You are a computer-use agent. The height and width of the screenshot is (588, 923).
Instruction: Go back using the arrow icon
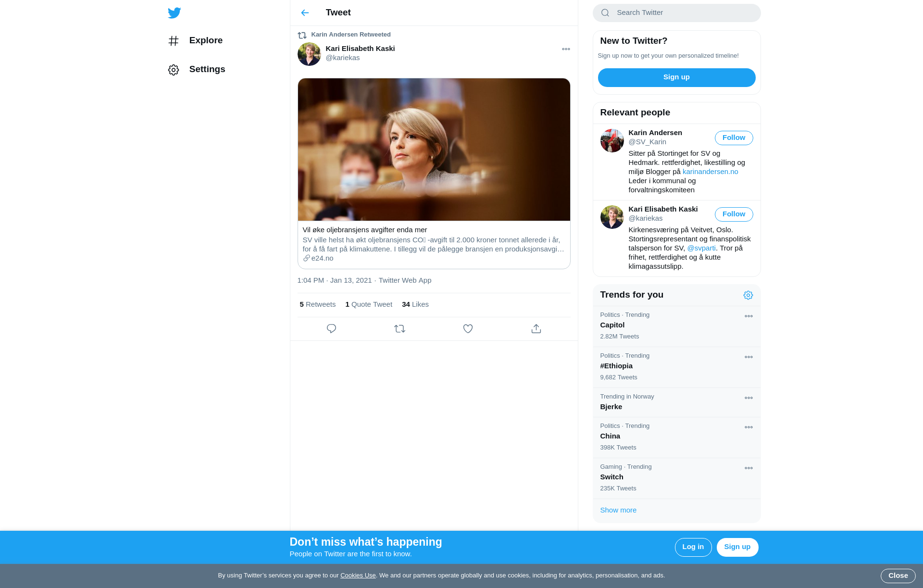pos(305,13)
